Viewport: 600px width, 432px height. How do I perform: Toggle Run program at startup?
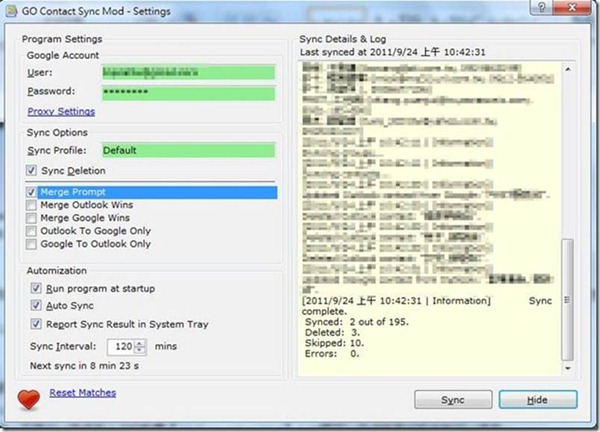tap(36, 288)
